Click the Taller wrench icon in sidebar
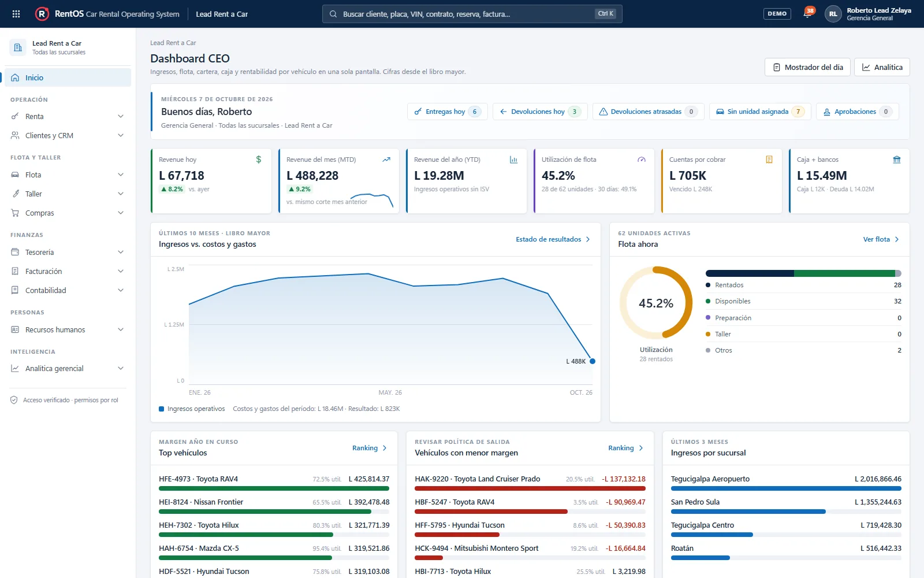Image resolution: width=924 pixels, height=578 pixels. 16,194
